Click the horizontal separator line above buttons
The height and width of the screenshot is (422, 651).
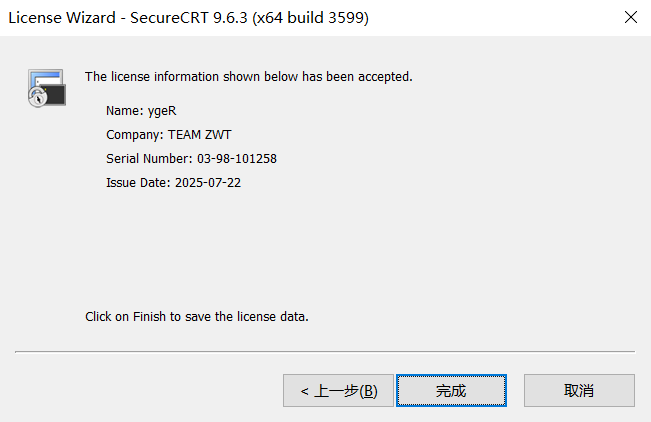pos(325,352)
